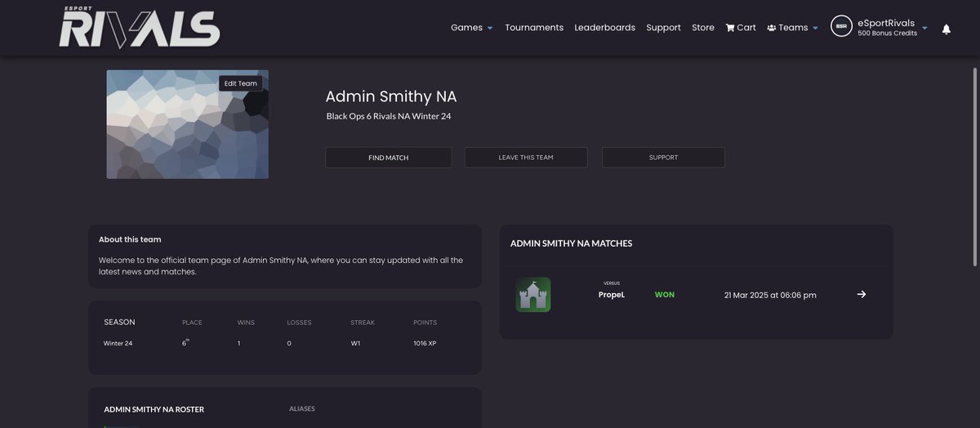980x428 pixels.
Task: Click the W1 streak value
Action: (x=356, y=344)
